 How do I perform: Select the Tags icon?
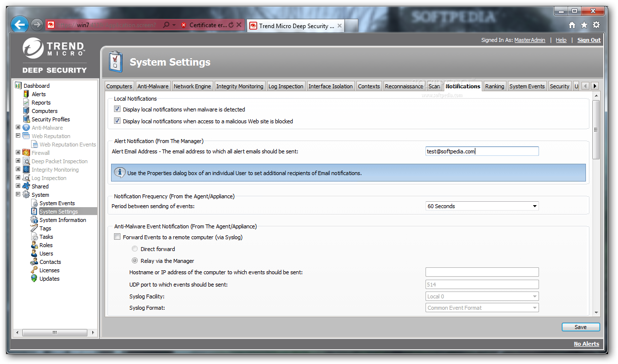34,228
